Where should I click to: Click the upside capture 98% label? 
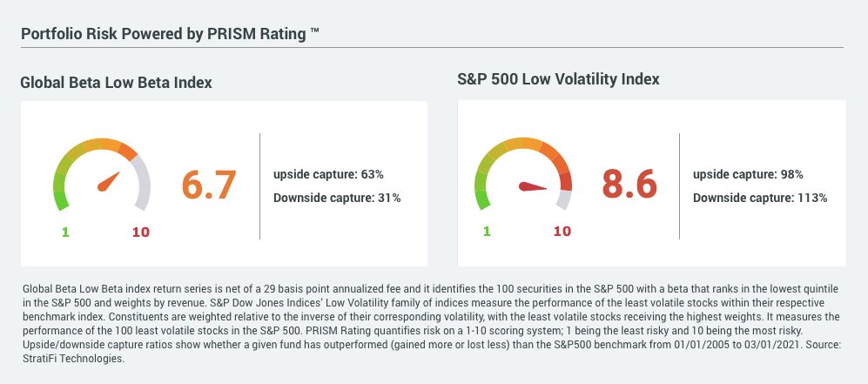click(748, 174)
